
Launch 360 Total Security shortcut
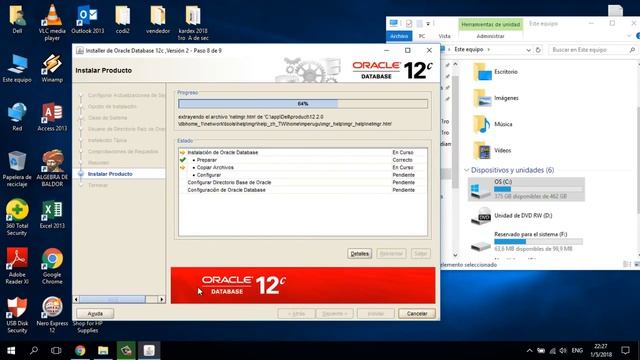[x=17, y=218]
